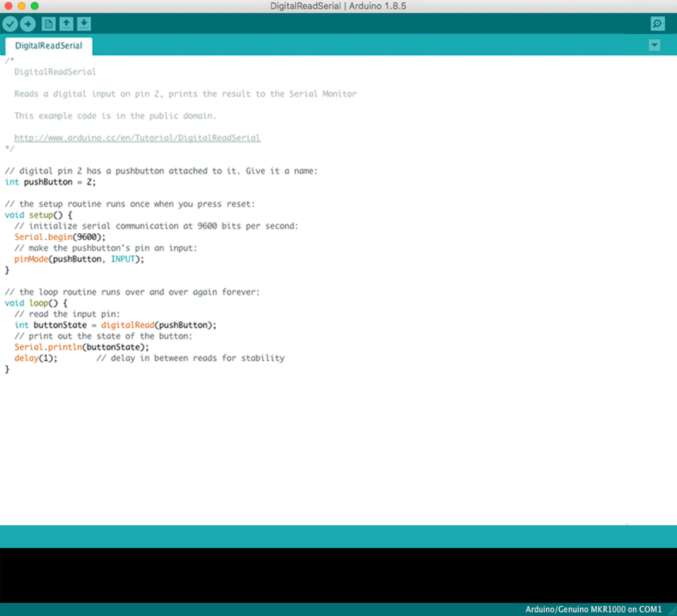Viewport: 677px width, 616px height.
Task: Click the window title 'DigitalReadSerial | Arduino 1.8.5'
Action: coord(338,6)
